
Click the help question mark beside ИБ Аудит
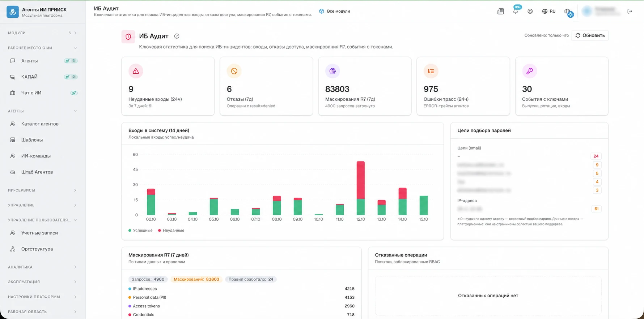[177, 36]
